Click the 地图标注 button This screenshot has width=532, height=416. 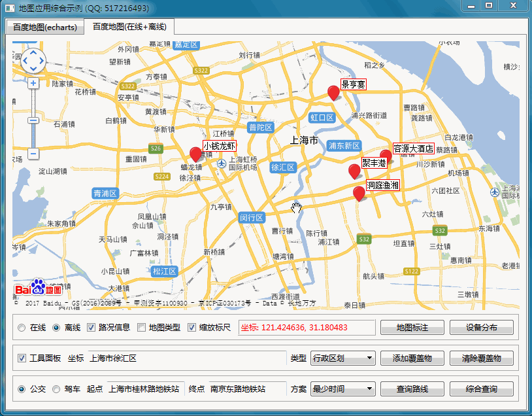tap(412, 327)
